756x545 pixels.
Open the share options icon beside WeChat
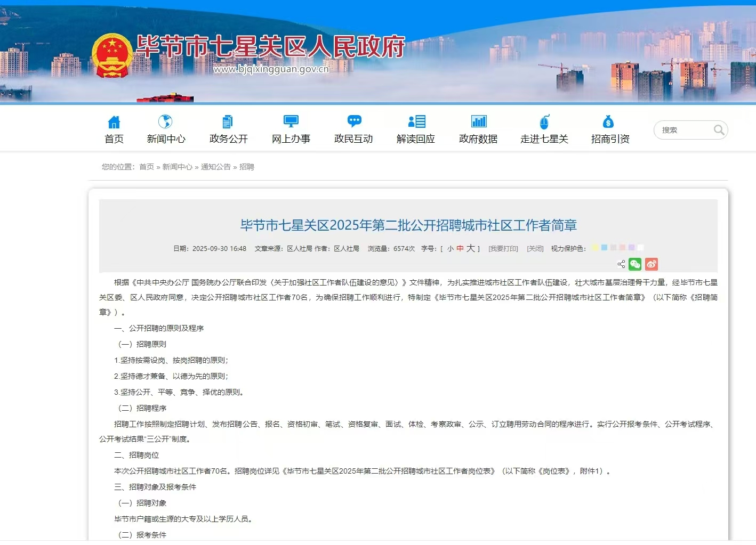coord(621,264)
